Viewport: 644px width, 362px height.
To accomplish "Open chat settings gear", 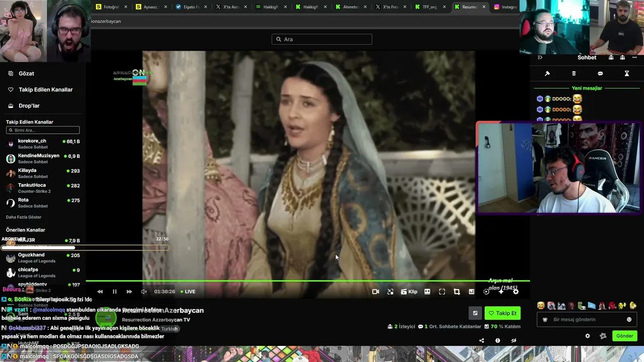I will pyautogui.click(x=588, y=336).
